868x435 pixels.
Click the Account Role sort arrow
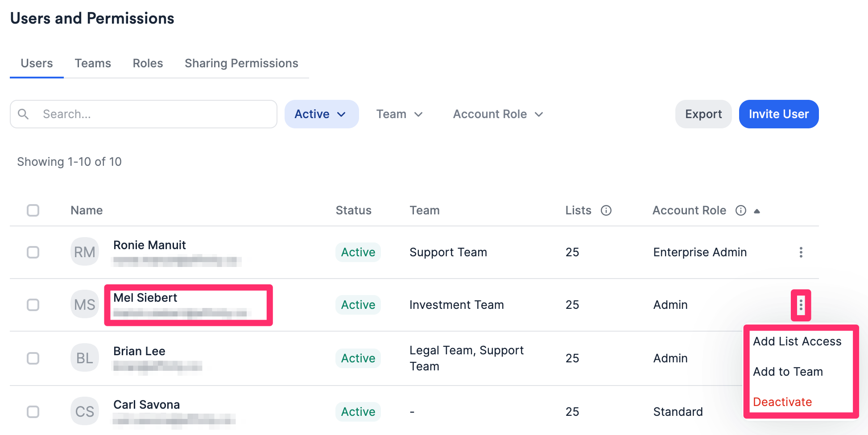point(757,211)
